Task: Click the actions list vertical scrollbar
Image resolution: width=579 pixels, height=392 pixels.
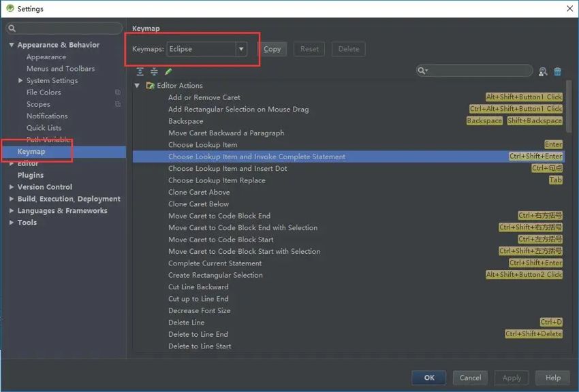Action: tap(569, 106)
